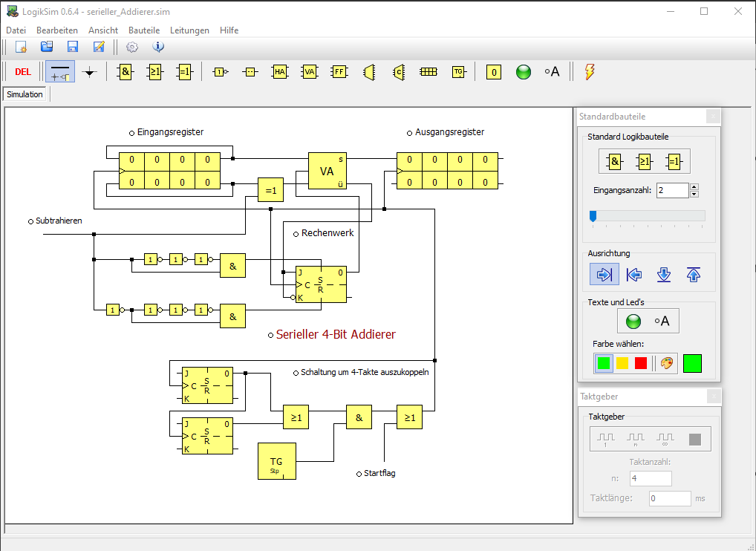Click the Eingangsanzahl slider handle
The height and width of the screenshot is (551, 756).
(593, 216)
